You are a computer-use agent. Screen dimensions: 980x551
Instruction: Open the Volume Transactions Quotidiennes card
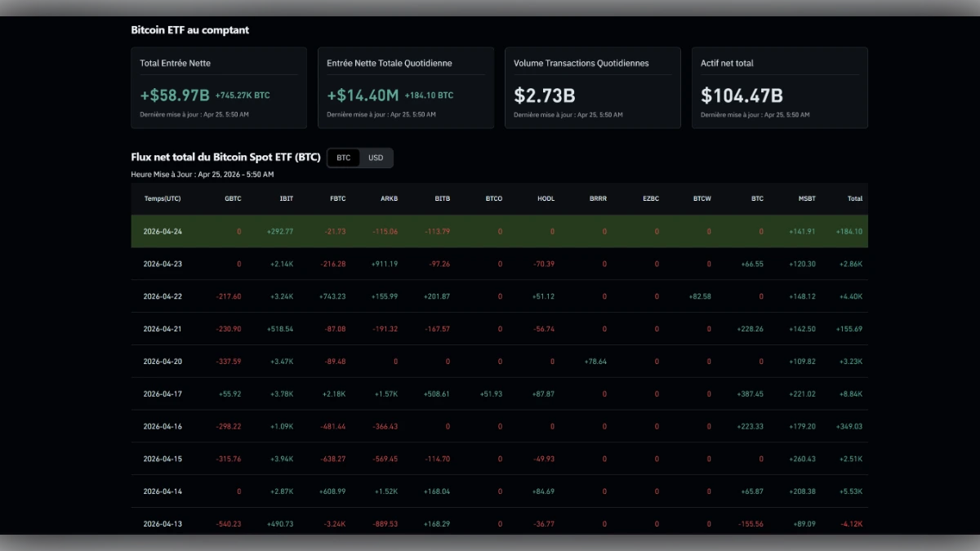[592, 87]
